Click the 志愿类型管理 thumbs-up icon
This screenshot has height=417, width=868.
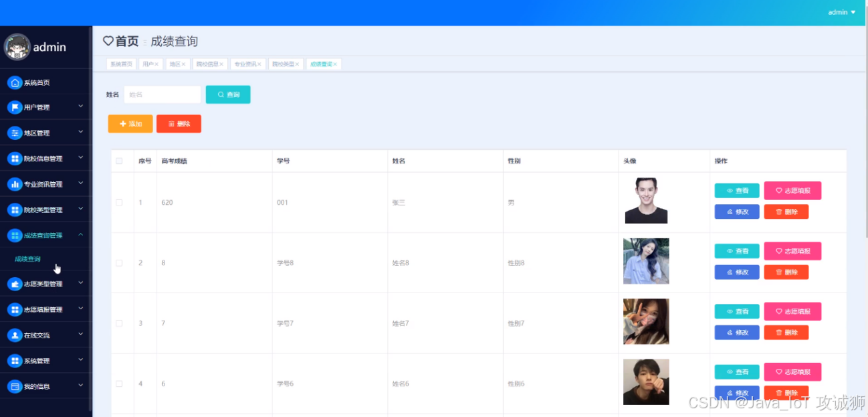point(15,284)
